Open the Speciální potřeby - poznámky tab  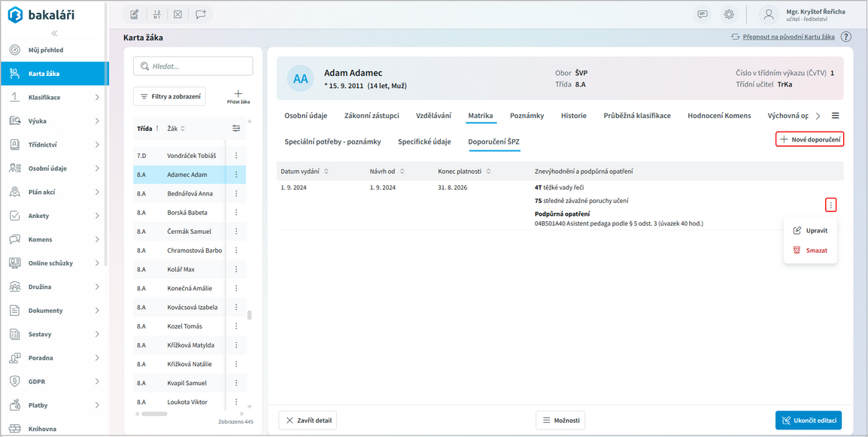pyautogui.click(x=332, y=141)
